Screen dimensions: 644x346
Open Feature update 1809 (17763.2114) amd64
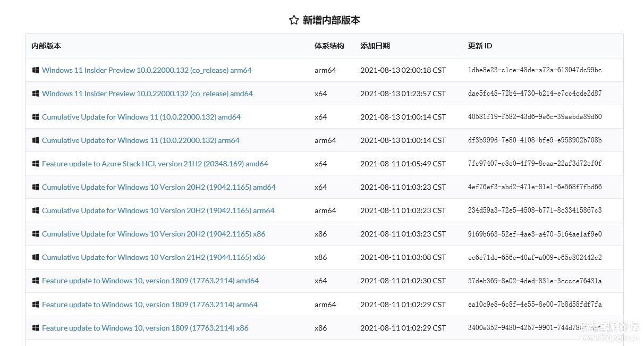[x=150, y=281]
